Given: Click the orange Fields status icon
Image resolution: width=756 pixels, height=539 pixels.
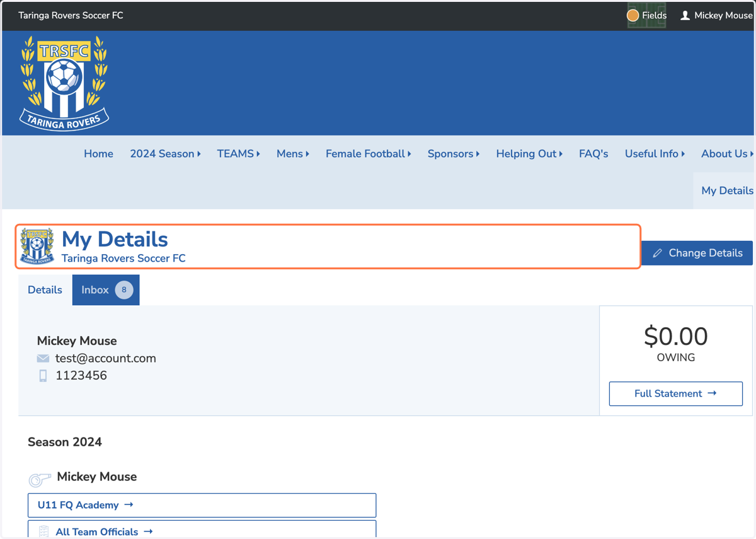Looking at the screenshot, I should [x=633, y=15].
